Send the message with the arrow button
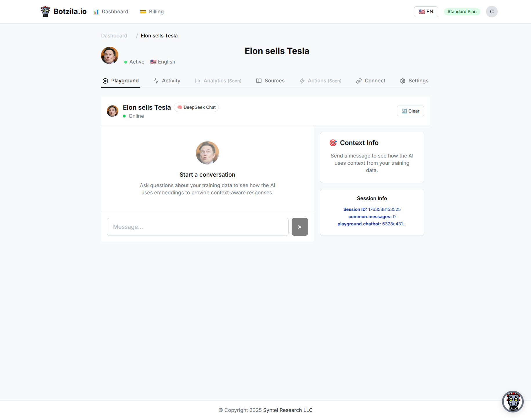 pos(300,227)
